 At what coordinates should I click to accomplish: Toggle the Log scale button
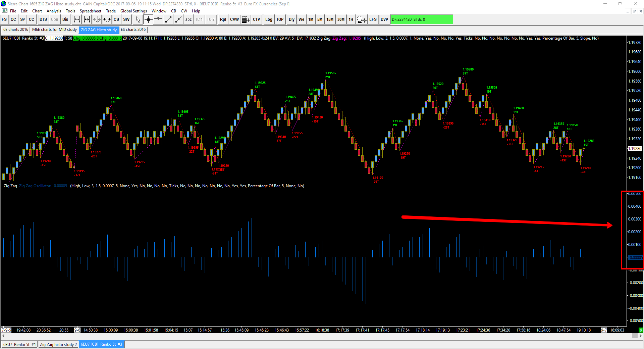[x=269, y=19]
